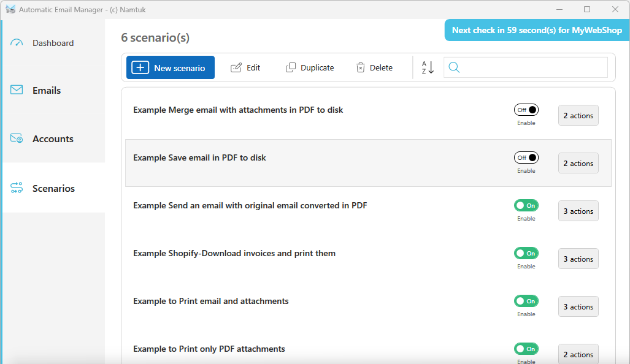The height and width of the screenshot is (364, 630).
Task: Maximize the Automatic Email Manager window
Action: (x=587, y=9)
